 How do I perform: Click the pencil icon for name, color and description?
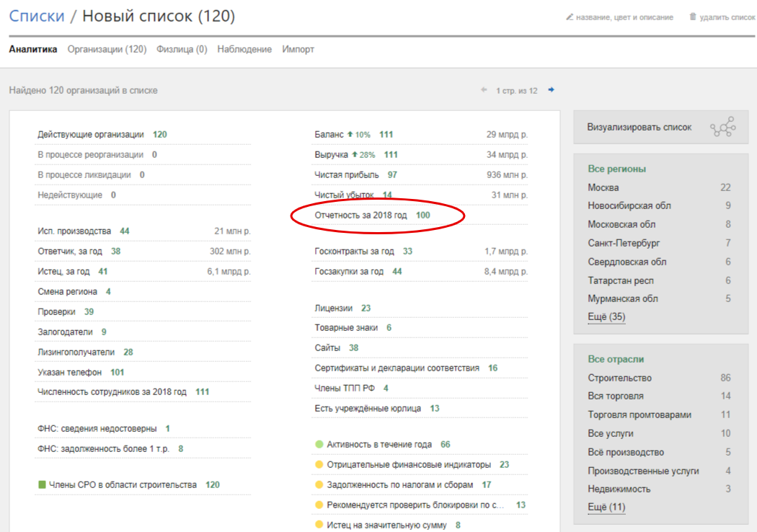pos(570,17)
